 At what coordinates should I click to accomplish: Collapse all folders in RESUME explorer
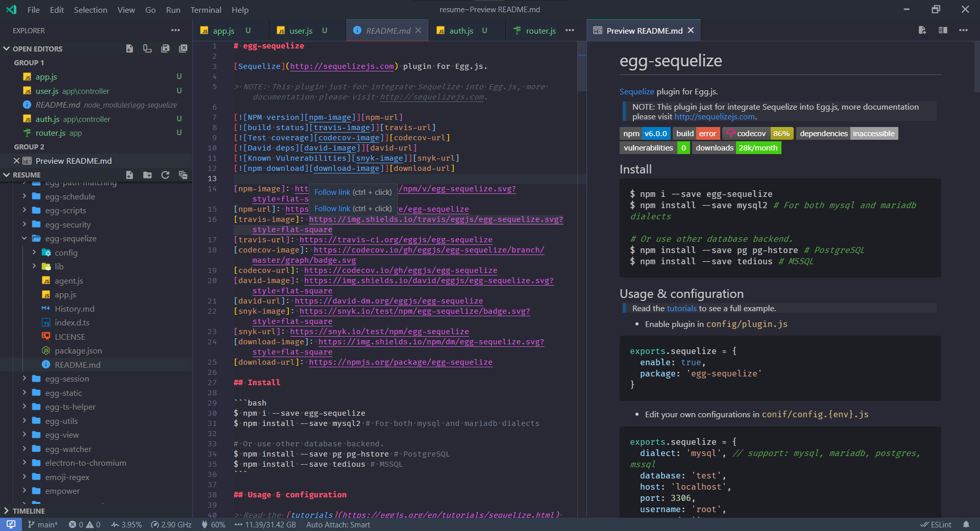point(183,175)
